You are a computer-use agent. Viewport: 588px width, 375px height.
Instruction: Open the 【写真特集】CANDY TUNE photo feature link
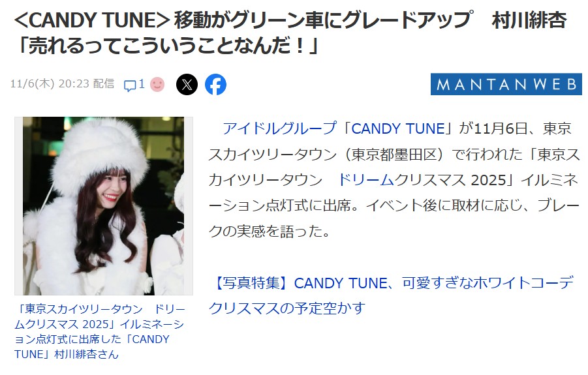pyautogui.click(x=391, y=283)
